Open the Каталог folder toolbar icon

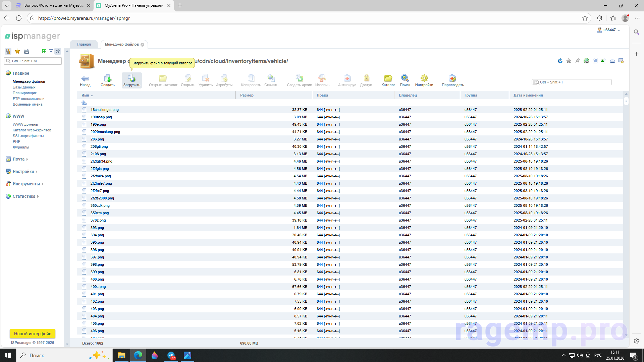click(388, 79)
